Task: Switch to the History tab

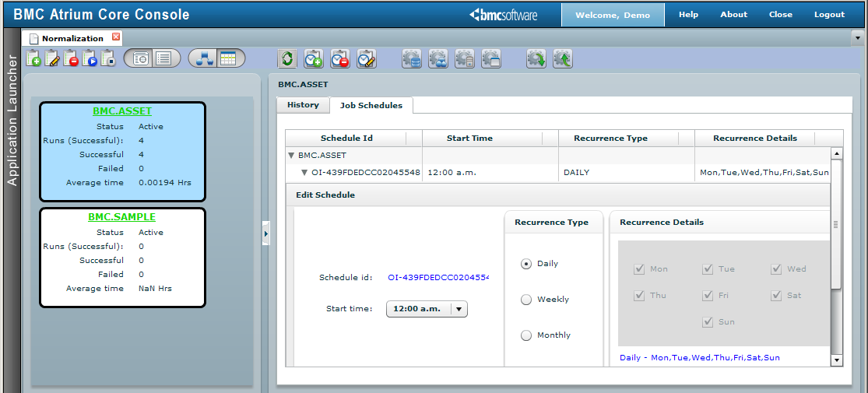Action: coord(303,104)
